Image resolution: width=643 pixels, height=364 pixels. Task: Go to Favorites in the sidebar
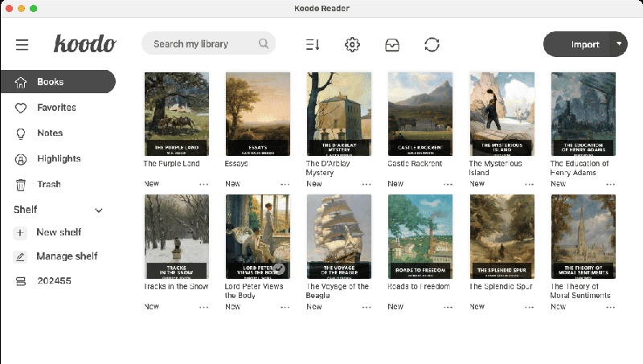pyautogui.click(x=56, y=108)
